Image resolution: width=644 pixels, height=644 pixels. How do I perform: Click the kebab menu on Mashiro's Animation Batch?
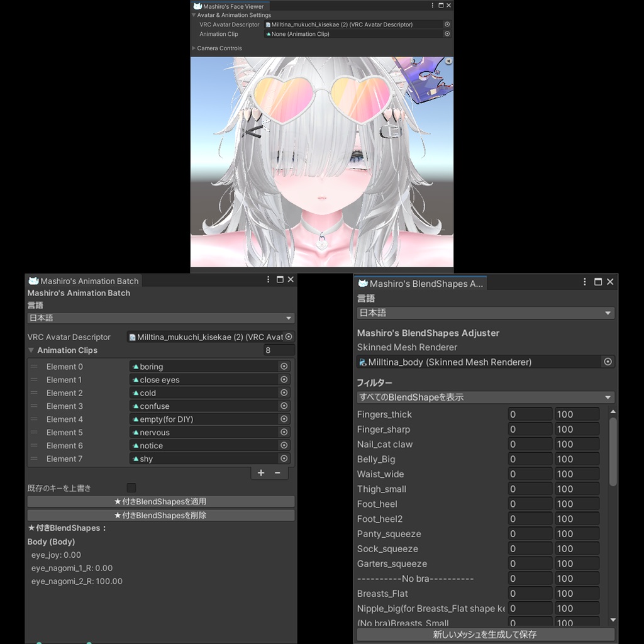pyautogui.click(x=267, y=280)
